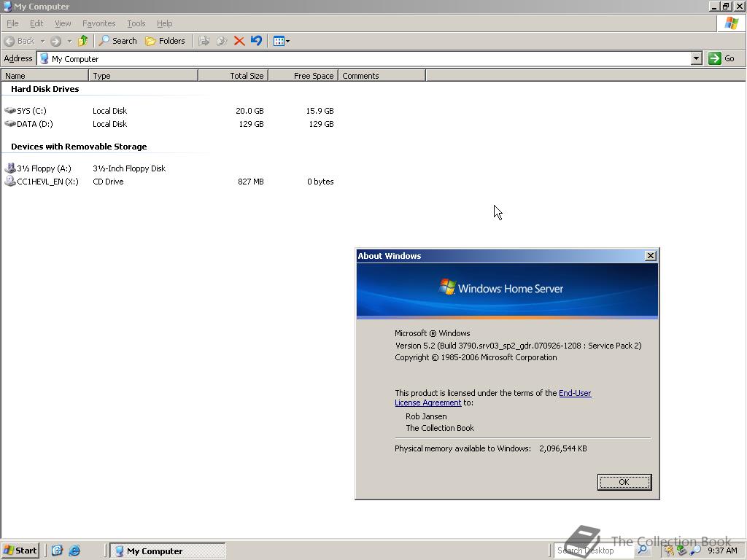
Task: Click the Devices with Removable Storage heading
Action: pyautogui.click(x=79, y=147)
